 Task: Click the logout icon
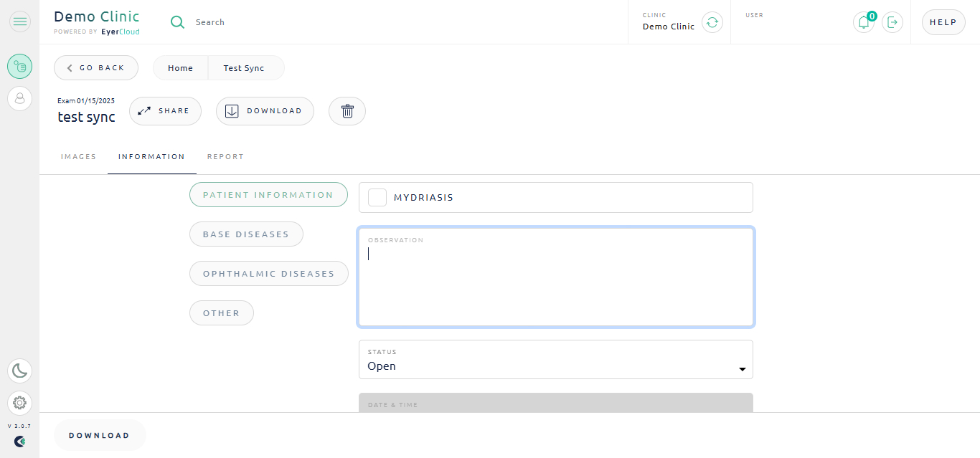coord(892,22)
